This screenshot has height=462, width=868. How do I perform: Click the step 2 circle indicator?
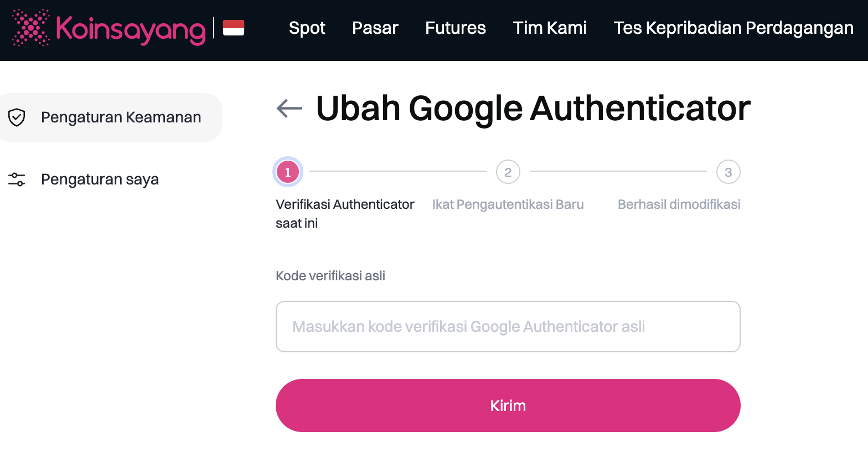coord(508,172)
